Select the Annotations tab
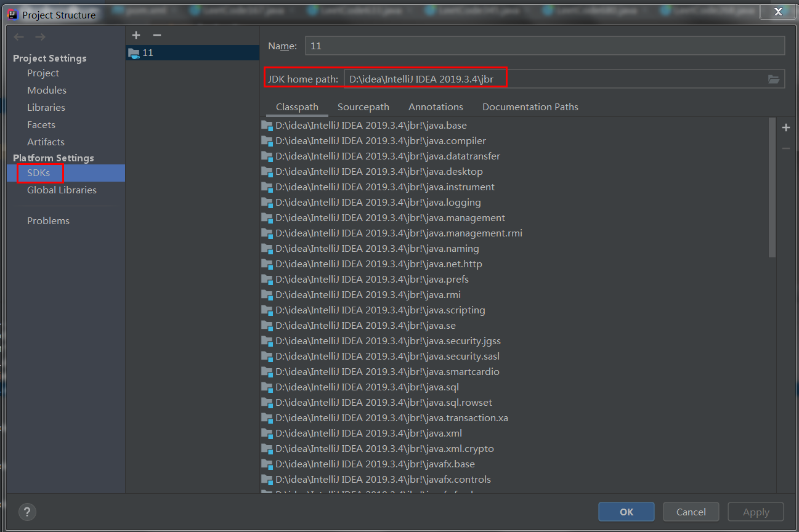 (x=436, y=107)
